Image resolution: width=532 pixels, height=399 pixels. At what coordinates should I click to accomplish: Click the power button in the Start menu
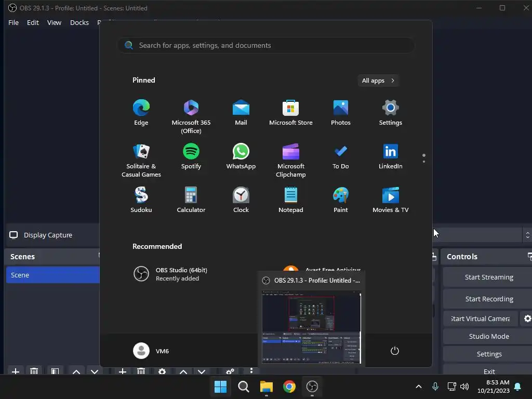[395, 351]
